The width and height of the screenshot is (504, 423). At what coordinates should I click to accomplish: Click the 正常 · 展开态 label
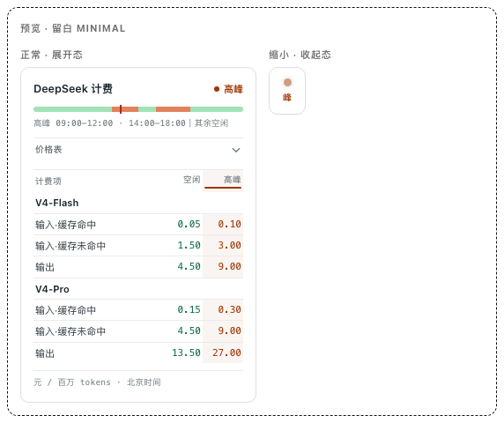pyautogui.click(x=51, y=55)
